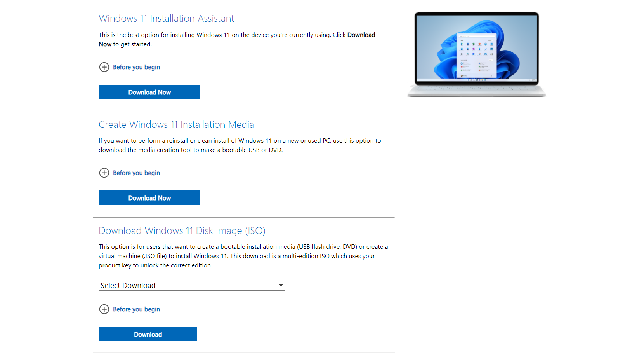Image resolution: width=644 pixels, height=363 pixels.
Task: Click the plus icon in Create Installation Media section
Action: click(104, 173)
